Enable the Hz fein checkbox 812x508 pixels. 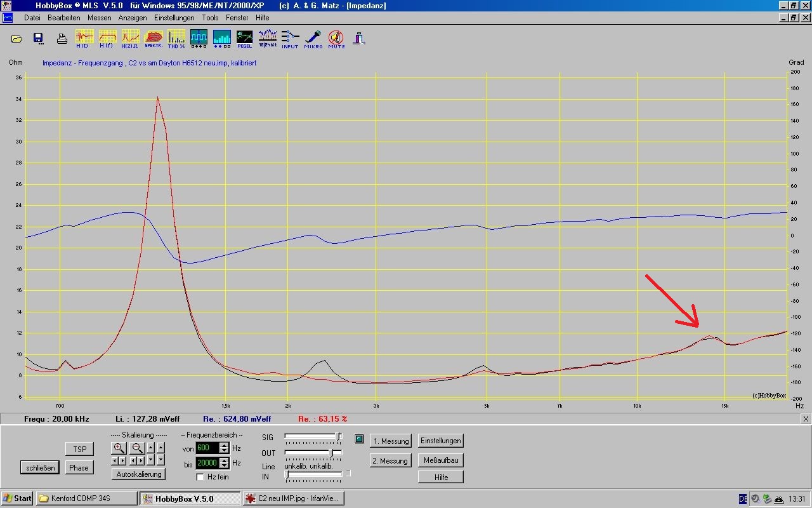[x=200, y=477]
